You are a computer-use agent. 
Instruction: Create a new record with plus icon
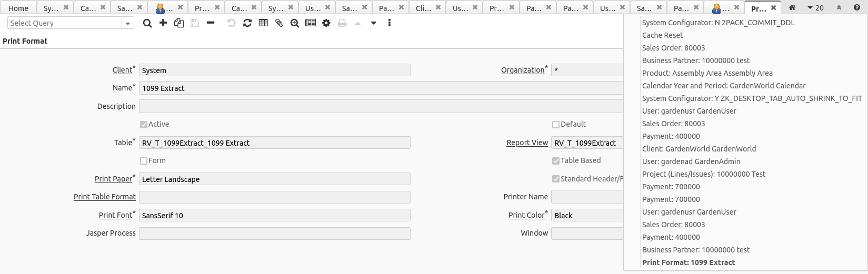click(x=163, y=23)
